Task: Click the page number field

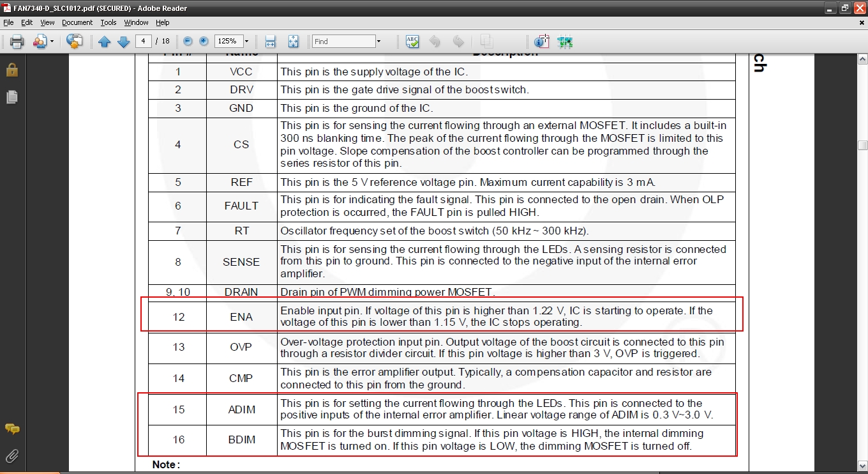Action: pyautogui.click(x=143, y=42)
